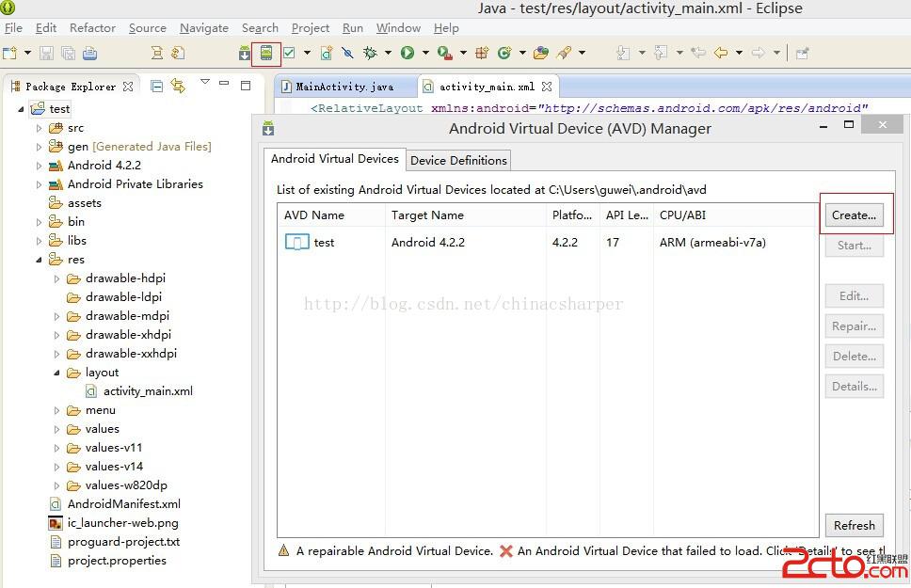Open the Debug dropdown arrow
Viewport: 911px width, 588px height.
pos(388,53)
